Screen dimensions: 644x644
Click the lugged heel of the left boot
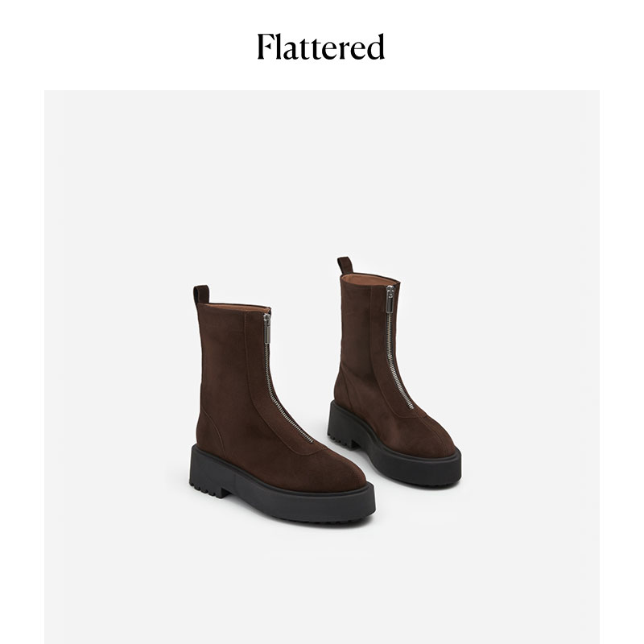[x=209, y=485]
